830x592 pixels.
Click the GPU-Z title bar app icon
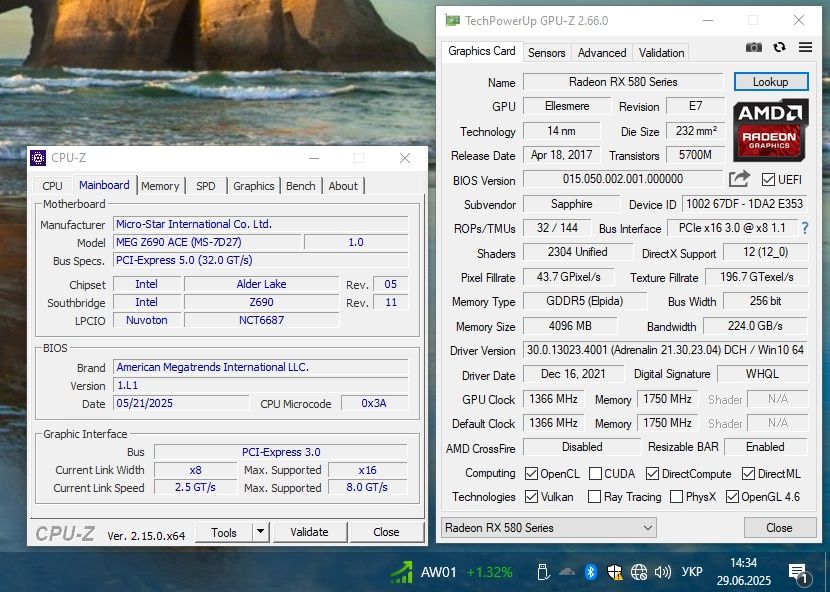pyautogui.click(x=452, y=21)
